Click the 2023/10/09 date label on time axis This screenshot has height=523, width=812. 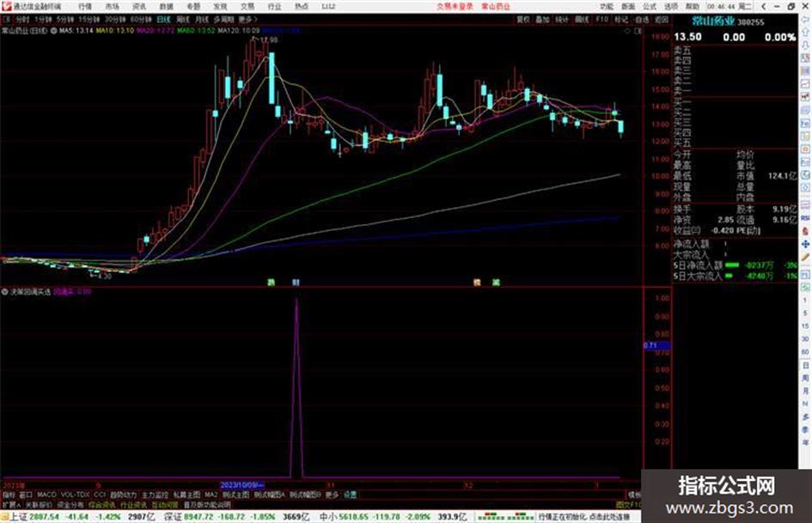[242, 485]
